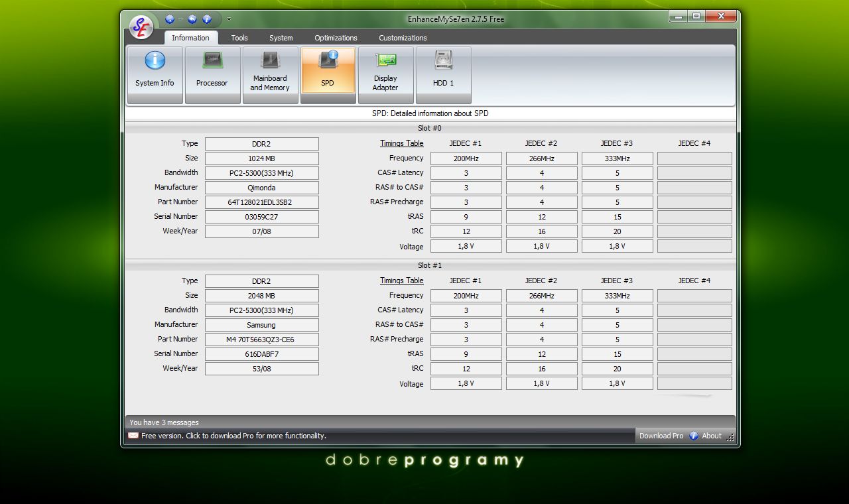Click the Manufacturer field showing Samsung
Screen dimensions: 849x504
[261, 325]
